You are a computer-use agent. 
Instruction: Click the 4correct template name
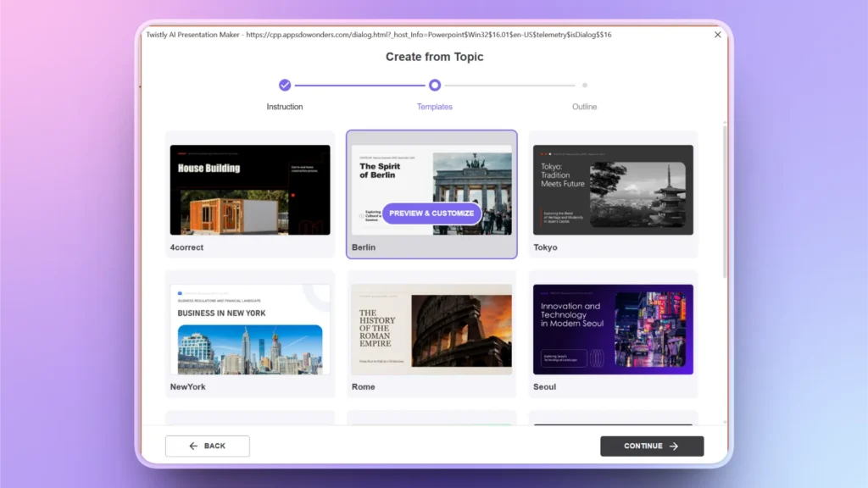tap(186, 247)
